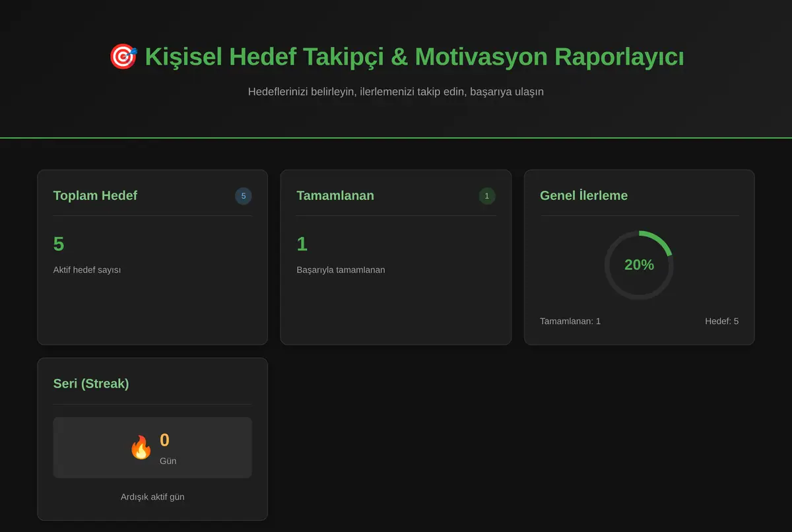Click the 'Toplam Hedef' card title
The image size is (792, 532).
(x=95, y=195)
